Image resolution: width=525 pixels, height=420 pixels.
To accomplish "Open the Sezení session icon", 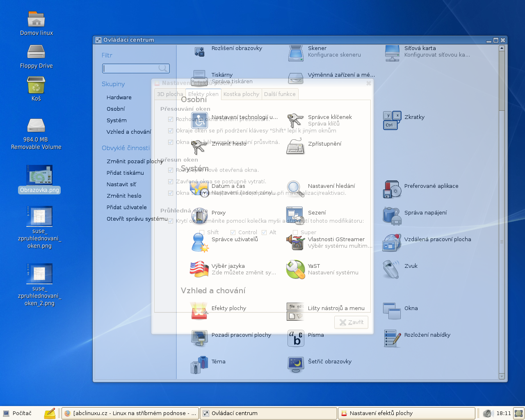I will (295, 216).
